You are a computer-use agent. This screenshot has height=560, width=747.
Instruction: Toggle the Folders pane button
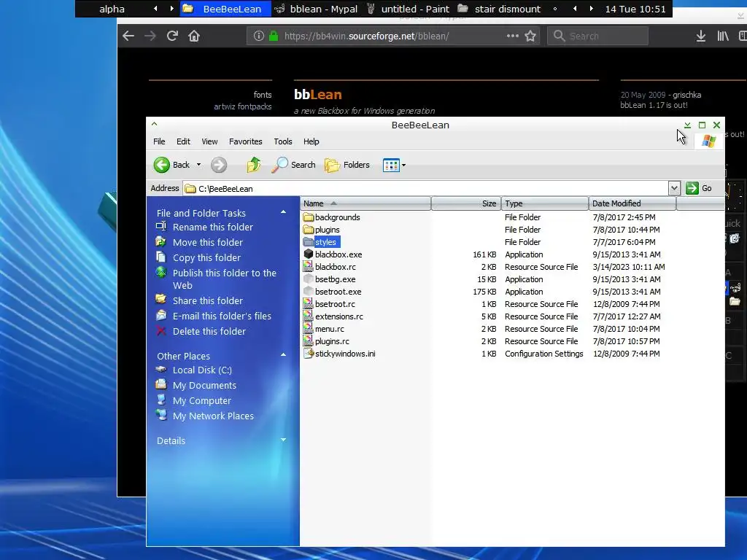point(347,165)
